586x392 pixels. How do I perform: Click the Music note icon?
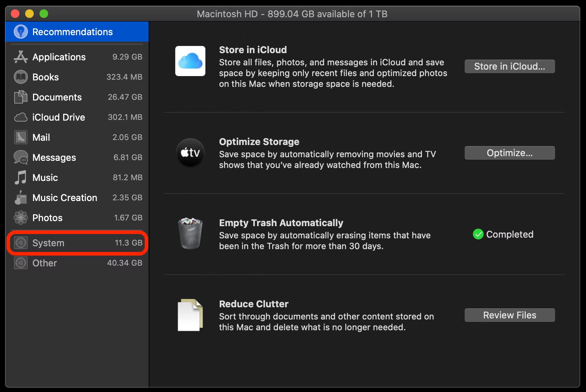(x=20, y=178)
